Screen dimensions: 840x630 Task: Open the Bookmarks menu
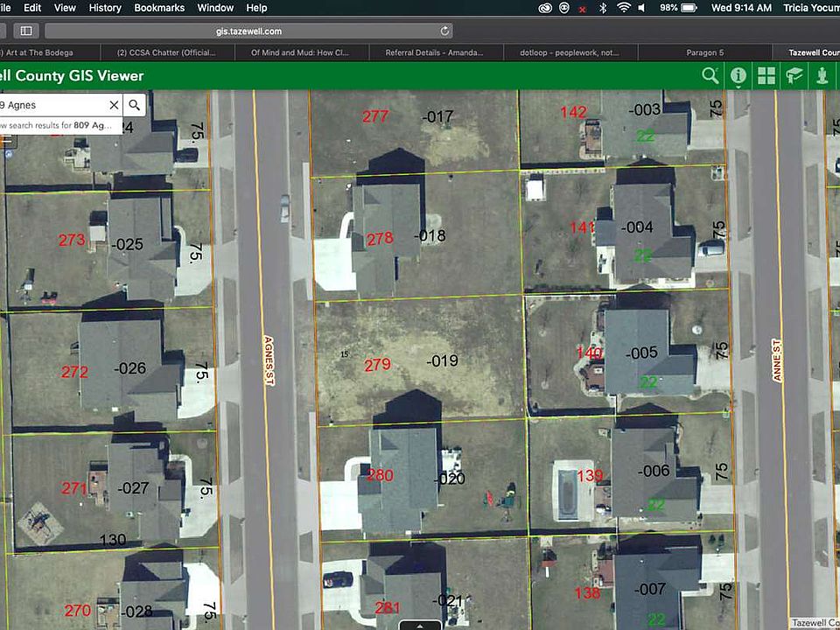[x=159, y=8]
